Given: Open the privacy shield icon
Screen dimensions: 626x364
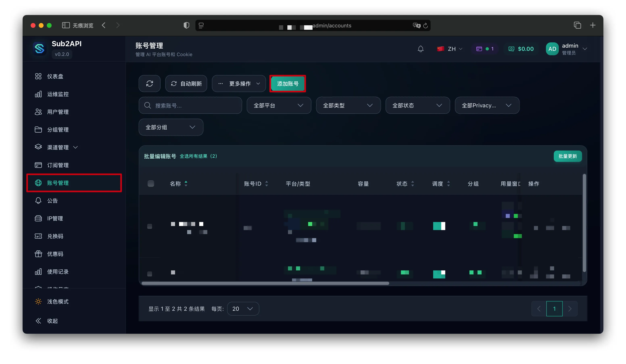Looking at the screenshot, I should tap(186, 25).
